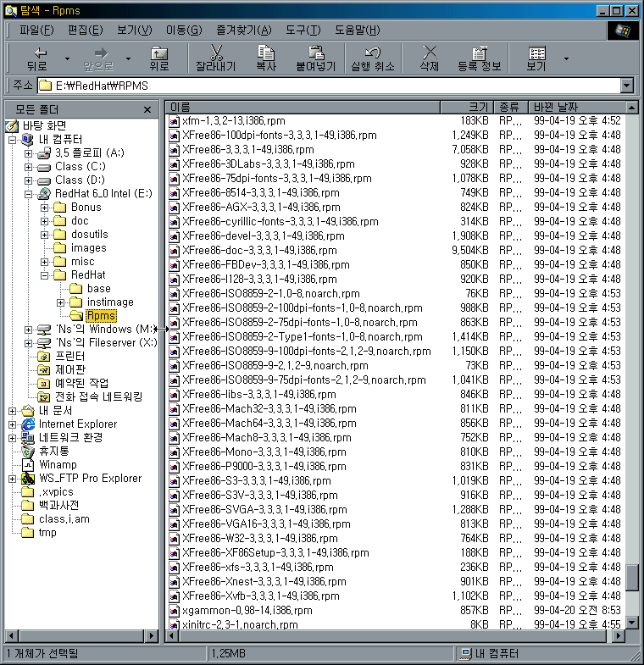The width and height of the screenshot is (644, 665).
Task: Click the file list scroll-up arrow
Action: pyautogui.click(x=631, y=108)
